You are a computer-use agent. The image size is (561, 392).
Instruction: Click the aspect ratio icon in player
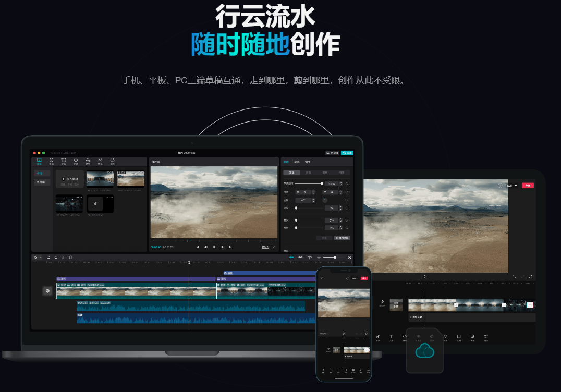(265, 247)
